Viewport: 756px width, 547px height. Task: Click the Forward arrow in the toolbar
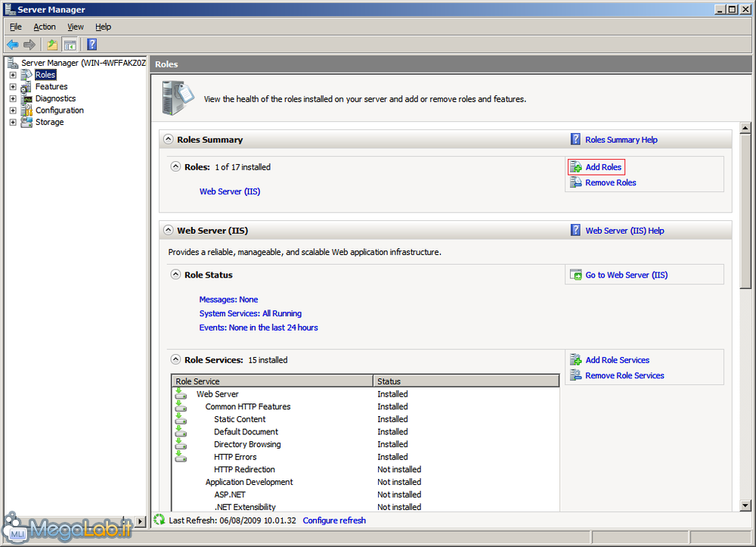[x=29, y=45]
